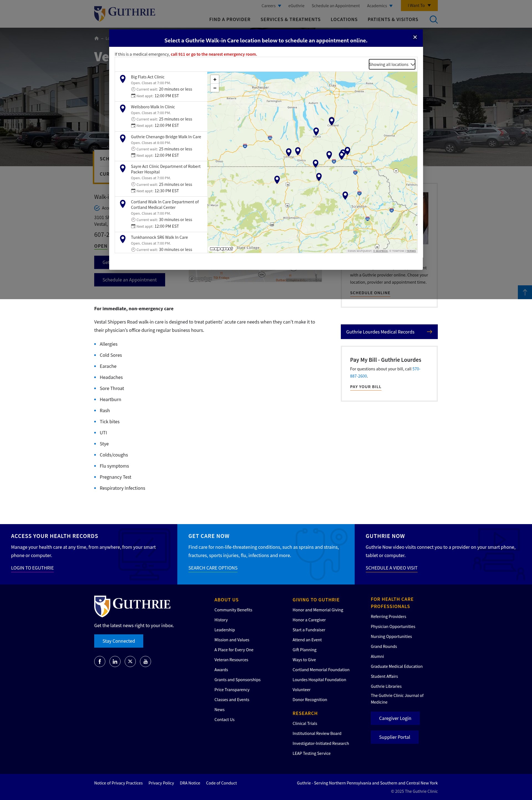Viewport: 532px width, 800px height.
Task: Open Contact Us footer link
Action: (x=225, y=720)
